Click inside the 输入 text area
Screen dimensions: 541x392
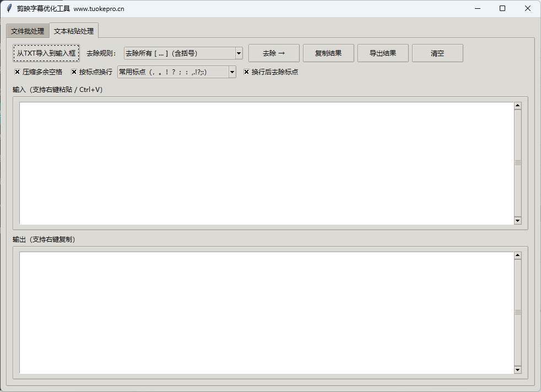tap(264, 163)
